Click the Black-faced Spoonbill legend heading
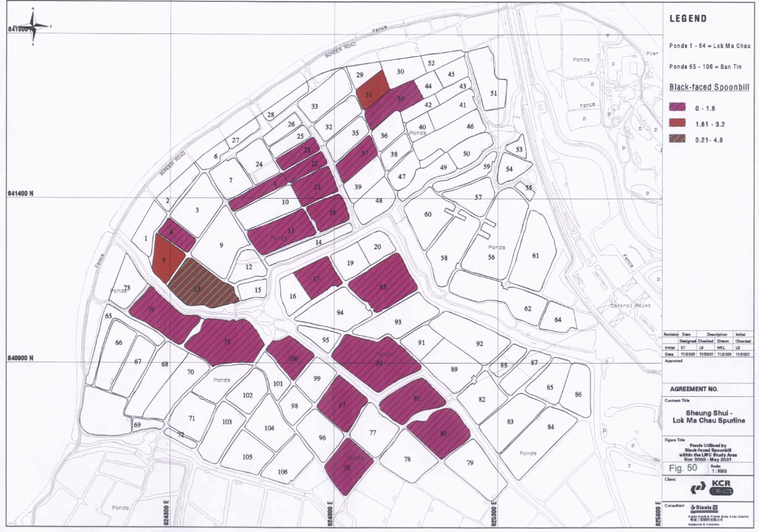 point(709,88)
